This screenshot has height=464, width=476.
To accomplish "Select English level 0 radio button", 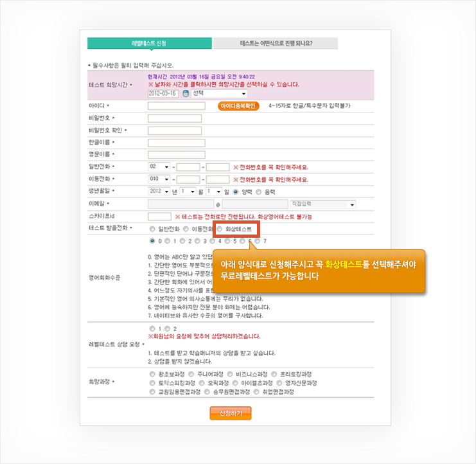I will (152, 241).
